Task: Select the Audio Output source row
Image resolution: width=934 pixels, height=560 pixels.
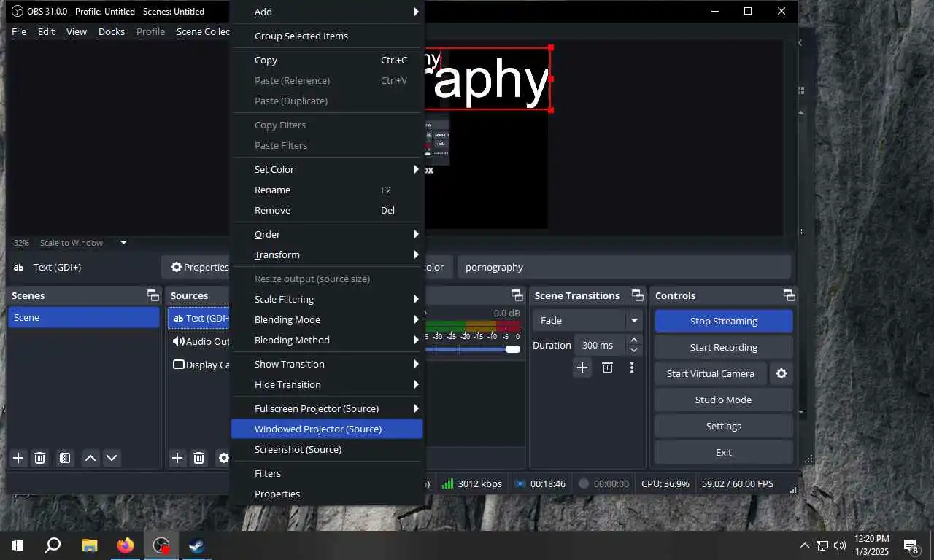Action: pyautogui.click(x=200, y=341)
